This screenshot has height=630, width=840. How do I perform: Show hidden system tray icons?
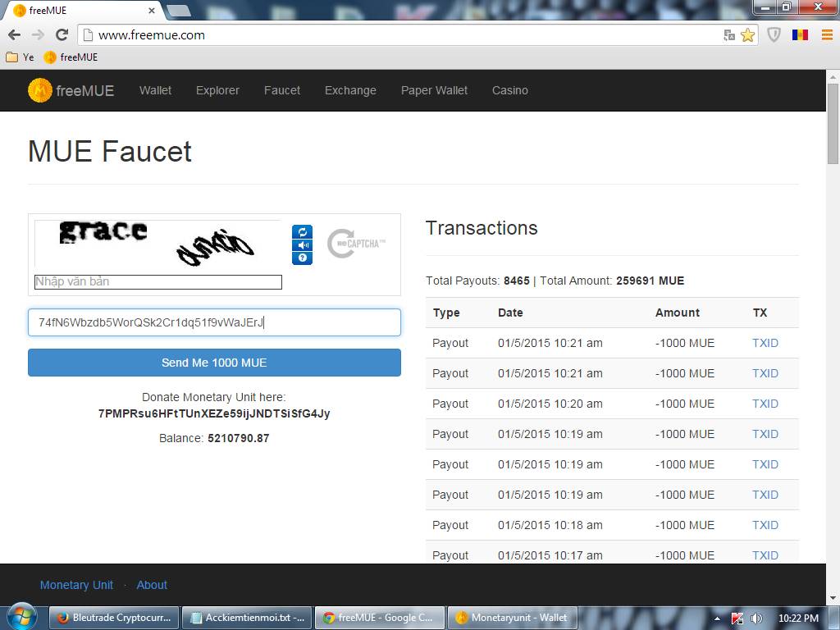coord(717,619)
